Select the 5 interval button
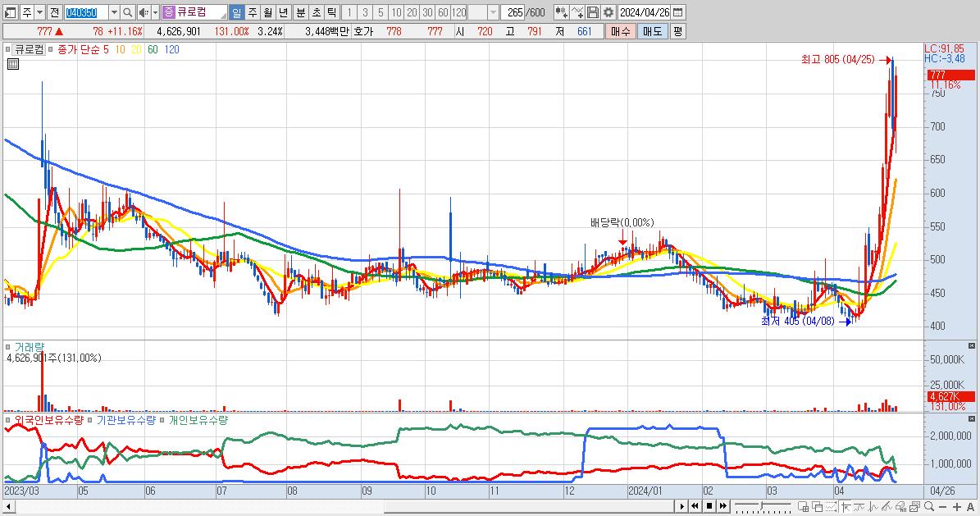The image size is (980, 516). click(381, 12)
